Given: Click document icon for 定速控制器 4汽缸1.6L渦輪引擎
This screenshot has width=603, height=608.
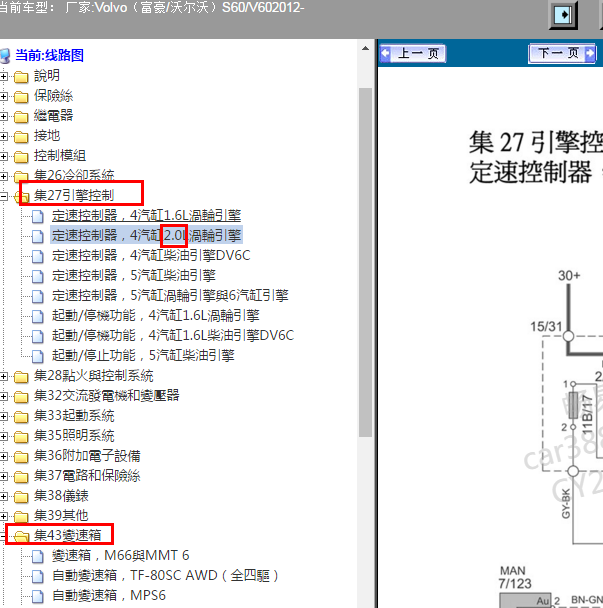Looking at the screenshot, I should [x=38, y=216].
